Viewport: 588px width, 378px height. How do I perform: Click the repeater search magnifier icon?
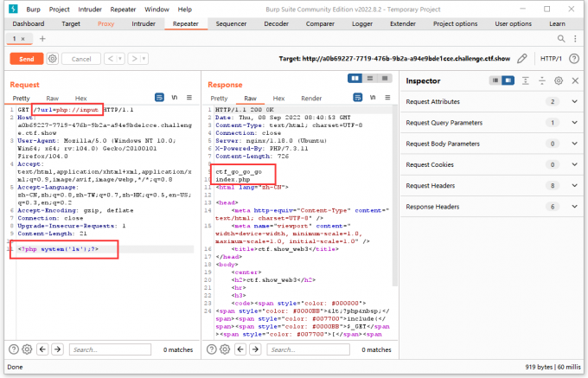click(561, 39)
